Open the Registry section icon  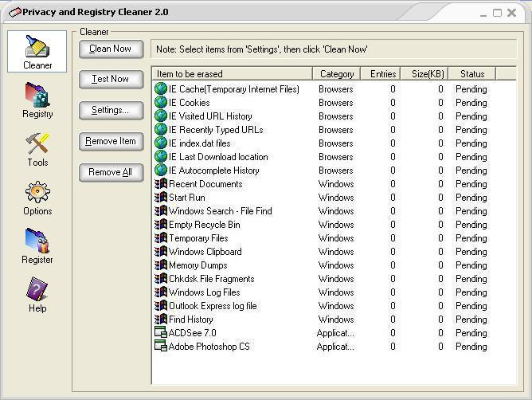click(37, 95)
